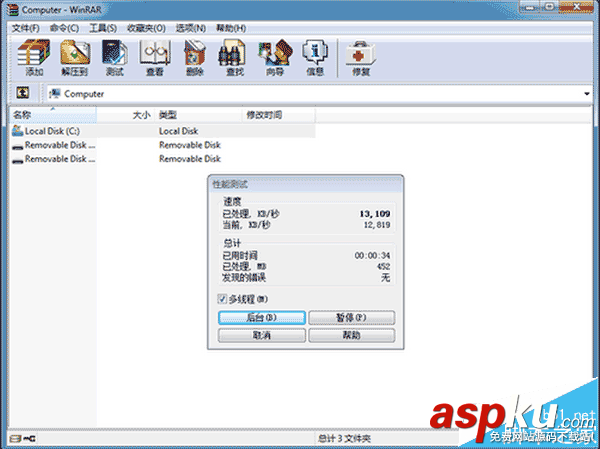This screenshot has height=449, width=600.
Task: Sort by the Size (大小) column header
Action: point(126,115)
